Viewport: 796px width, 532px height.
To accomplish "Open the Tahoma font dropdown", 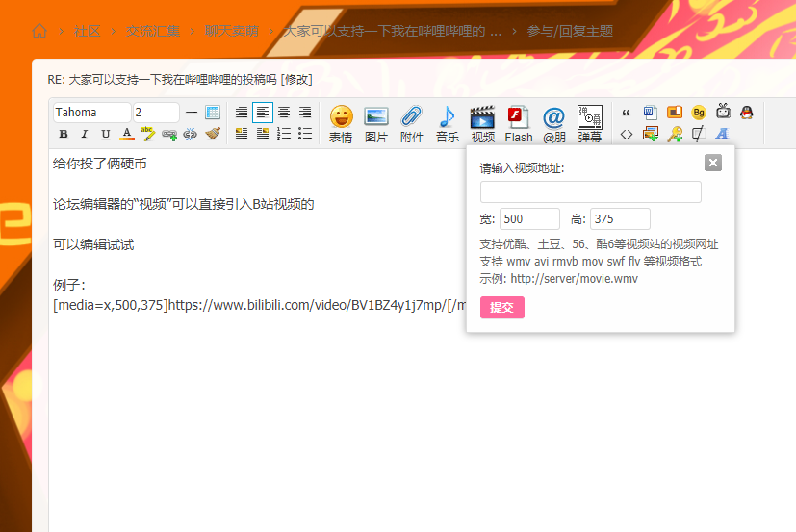I will click(x=91, y=113).
